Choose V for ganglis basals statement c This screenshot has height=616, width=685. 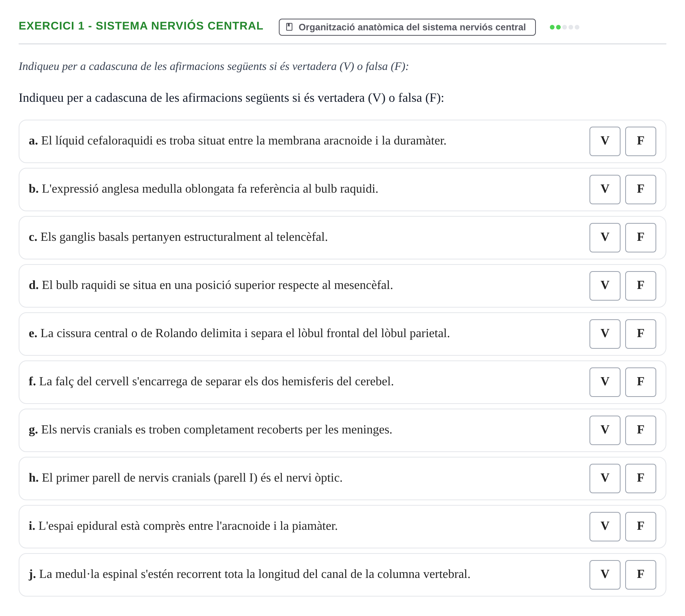(x=605, y=238)
